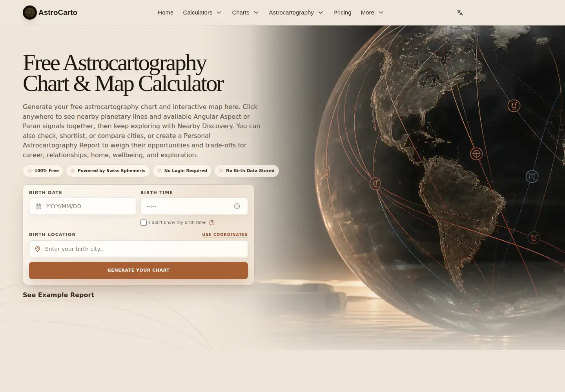This screenshot has height=392, width=565.
Task: Tick the "I don't know my birth time" checkbox
Action: coord(144,223)
